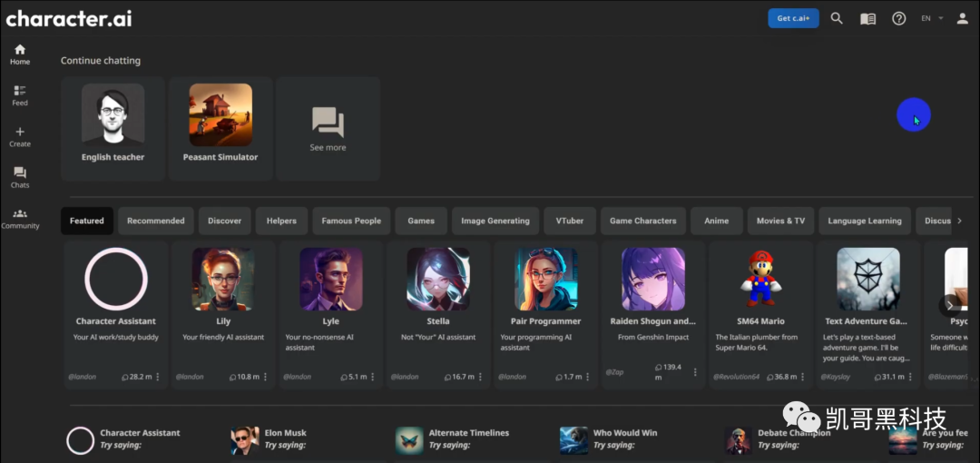Open SM64 Mario avatar

coord(760,279)
